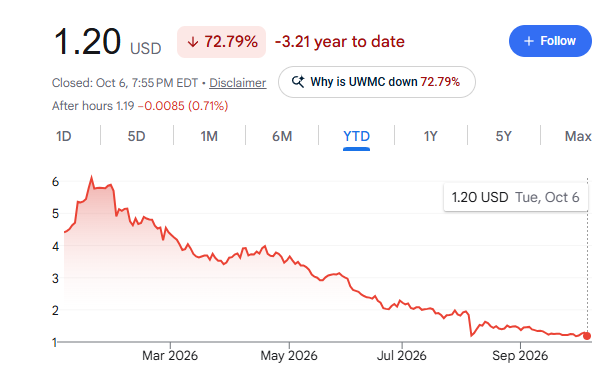Image resolution: width=607 pixels, height=367 pixels.
Task: Click the Mar 2026 axis label
Action: (x=170, y=355)
